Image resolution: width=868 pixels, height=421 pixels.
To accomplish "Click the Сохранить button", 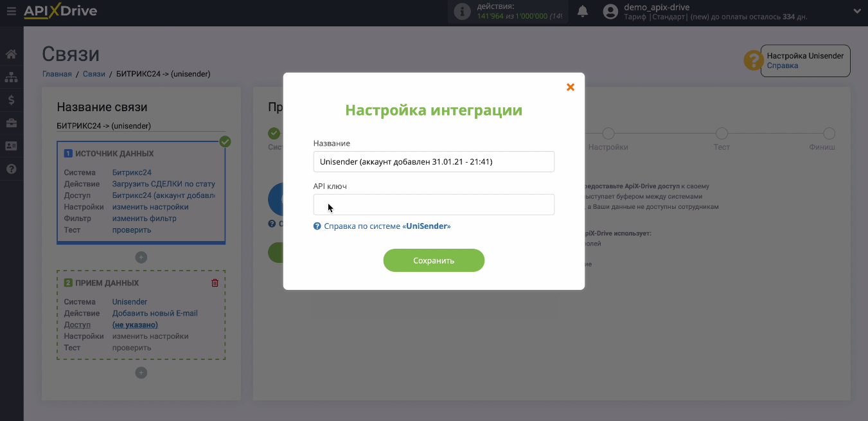I will [434, 260].
